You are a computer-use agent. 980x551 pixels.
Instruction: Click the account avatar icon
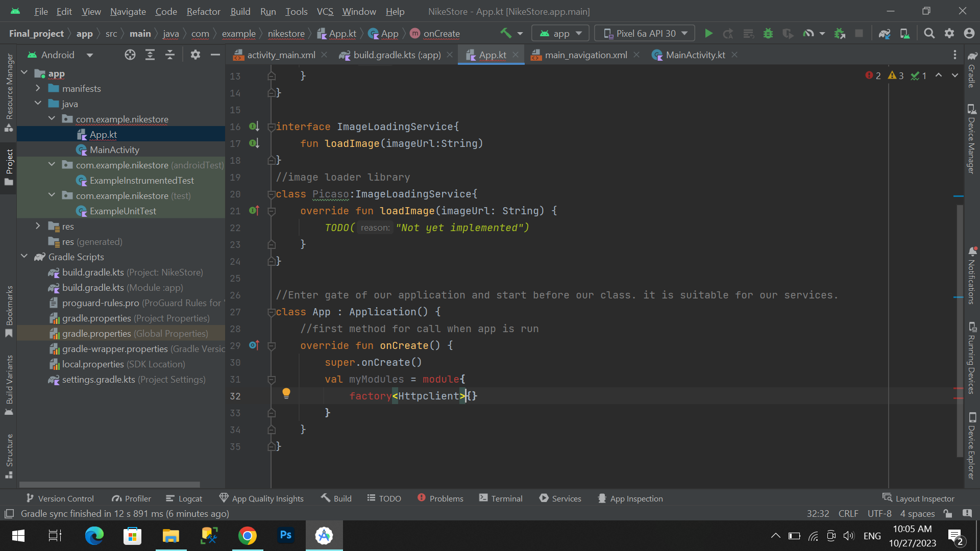click(x=969, y=33)
